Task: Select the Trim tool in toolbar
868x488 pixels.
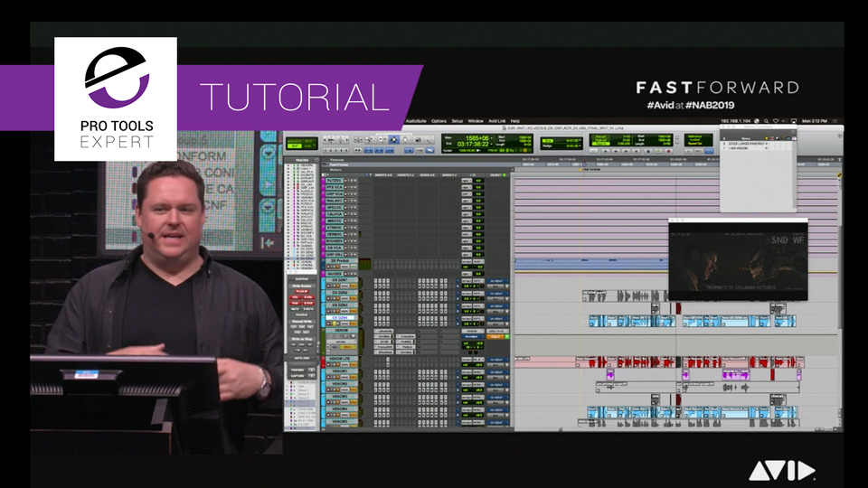Action: click(382, 138)
